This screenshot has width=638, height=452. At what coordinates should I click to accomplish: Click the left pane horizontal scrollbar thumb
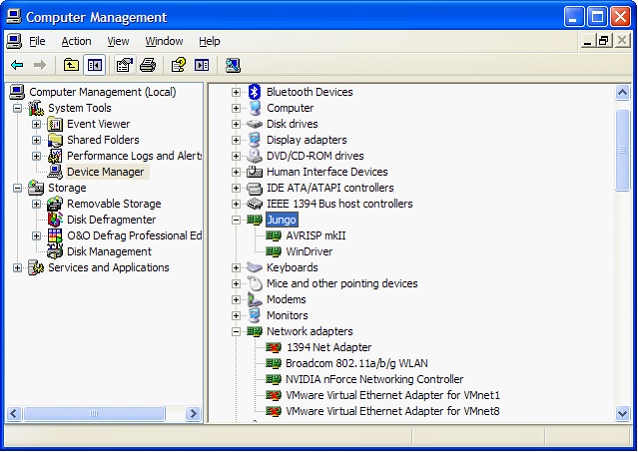94,414
